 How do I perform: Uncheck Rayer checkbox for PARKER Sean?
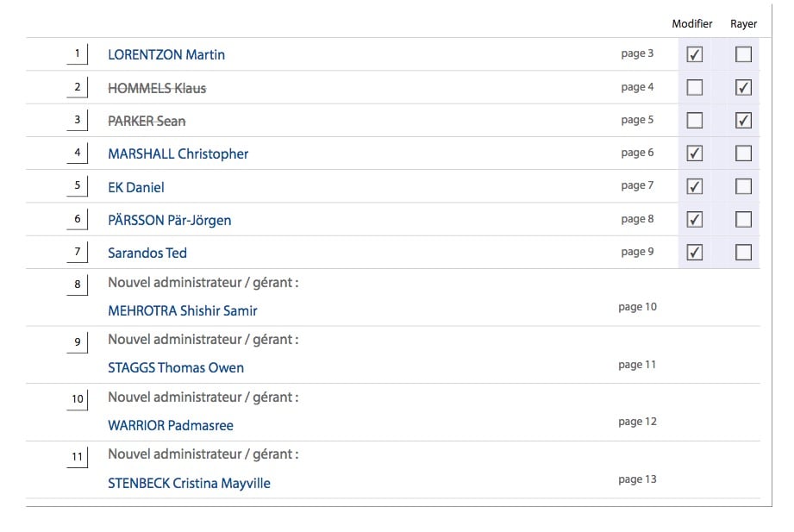743,121
